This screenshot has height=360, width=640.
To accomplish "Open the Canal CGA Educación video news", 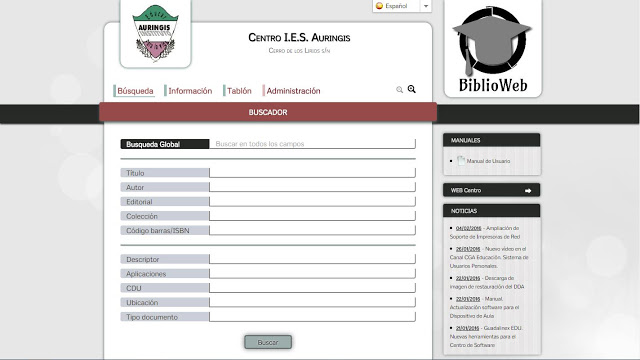I will point(489,257).
